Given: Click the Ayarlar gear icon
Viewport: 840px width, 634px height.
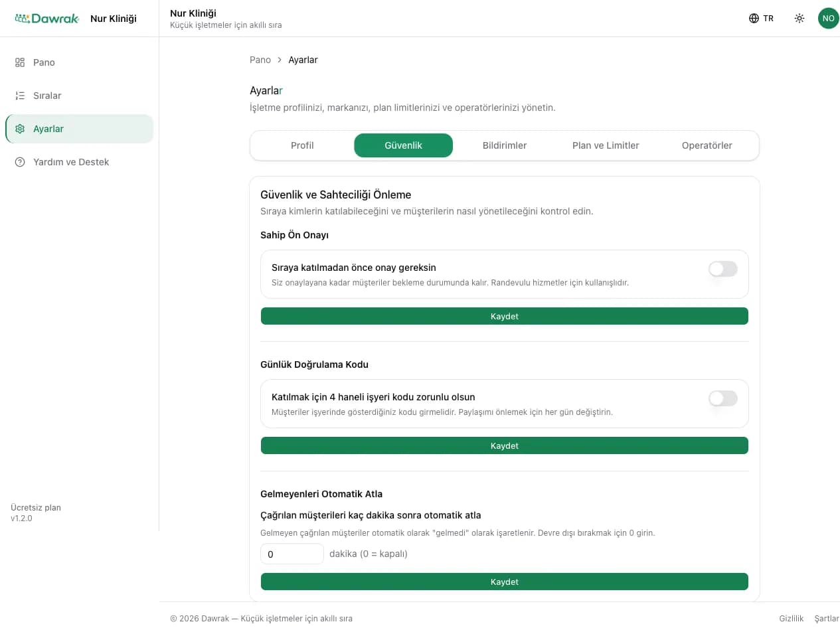Looking at the screenshot, I should [20, 129].
